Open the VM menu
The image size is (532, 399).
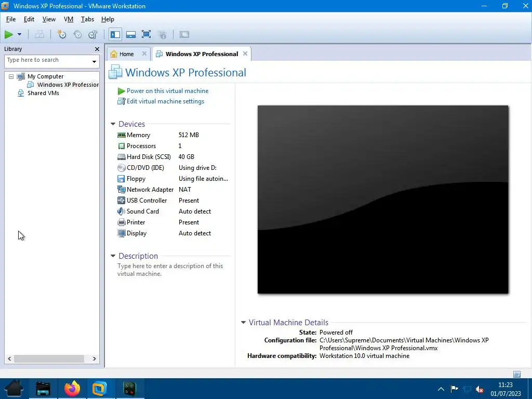pyautogui.click(x=69, y=19)
